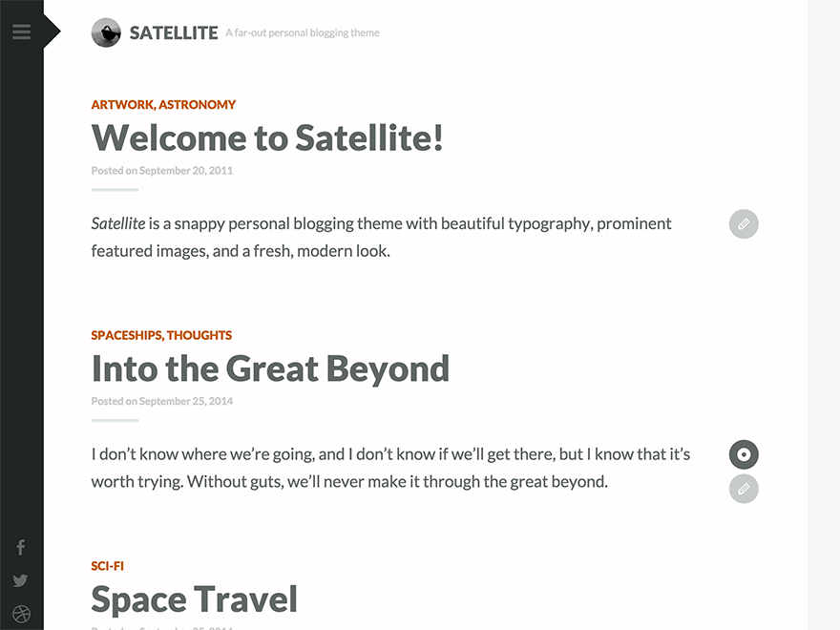Click the "A far-out personal blogging theme" tagline
The height and width of the screenshot is (630, 840).
click(302, 31)
